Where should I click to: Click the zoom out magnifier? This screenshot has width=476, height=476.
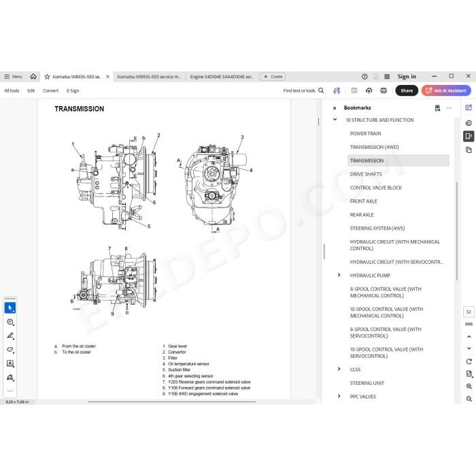pyautogui.click(x=469, y=399)
